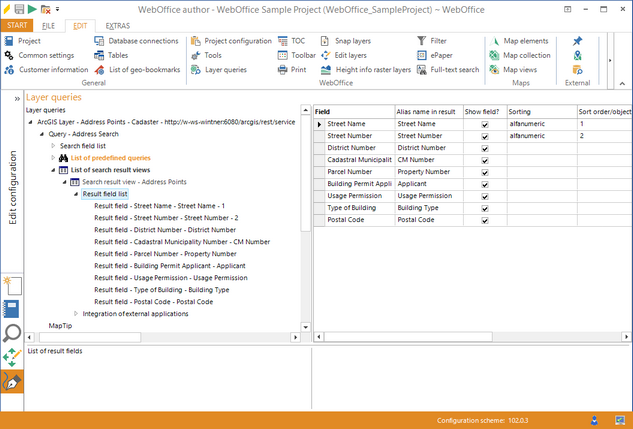The height and width of the screenshot is (429, 633).
Task: Click the tree horizontal scrollbar thumb
Action: (90, 337)
